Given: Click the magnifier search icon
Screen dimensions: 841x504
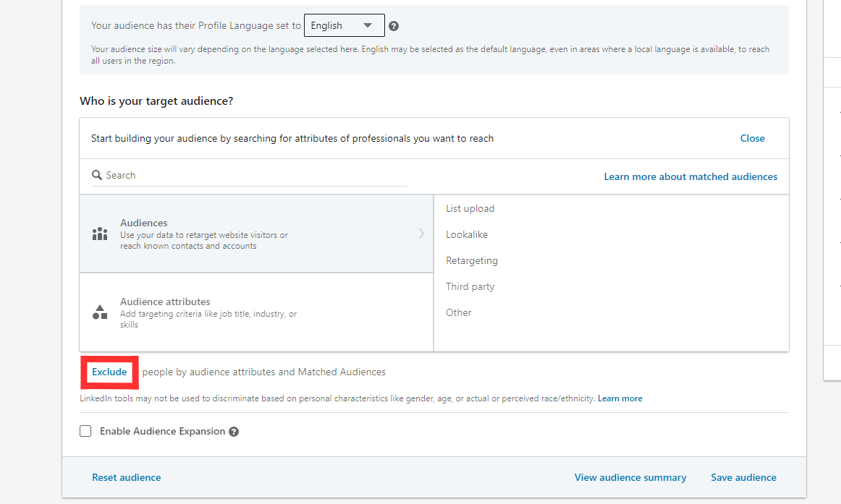Looking at the screenshot, I should [x=97, y=175].
